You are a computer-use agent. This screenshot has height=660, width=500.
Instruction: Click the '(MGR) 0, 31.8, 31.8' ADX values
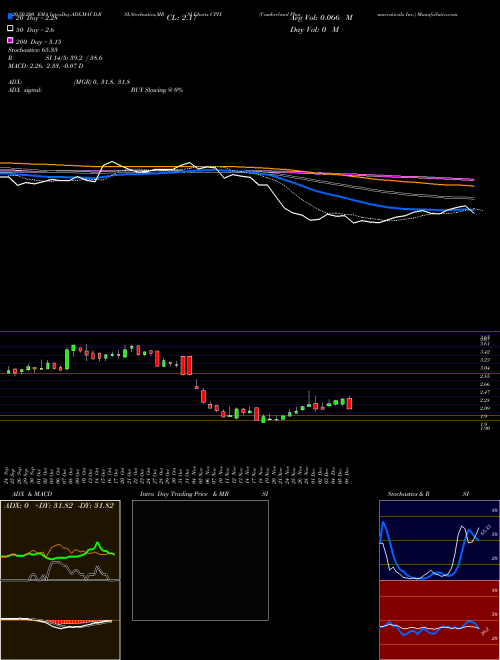pos(101,82)
